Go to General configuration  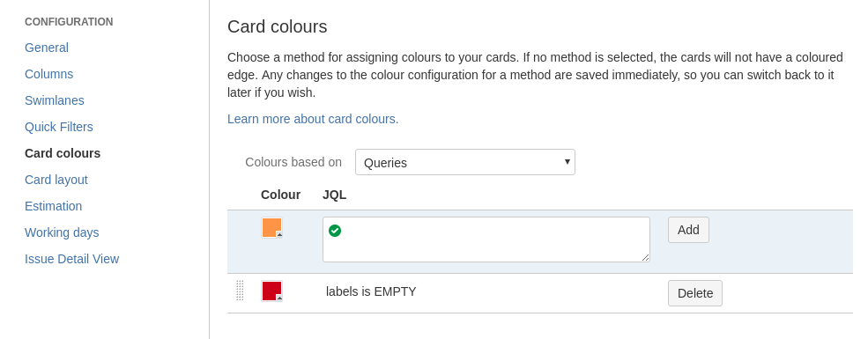(x=47, y=48)
